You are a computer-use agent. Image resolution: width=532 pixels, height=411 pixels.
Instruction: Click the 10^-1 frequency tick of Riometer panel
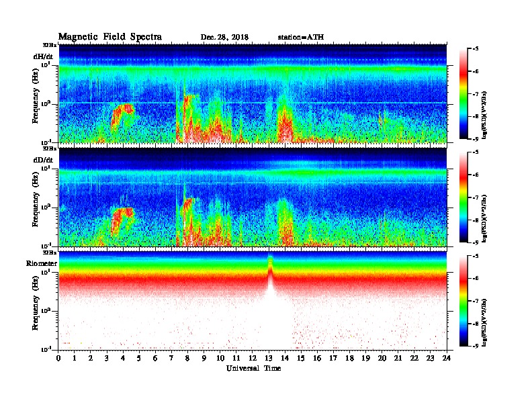(x=46, y=349)
